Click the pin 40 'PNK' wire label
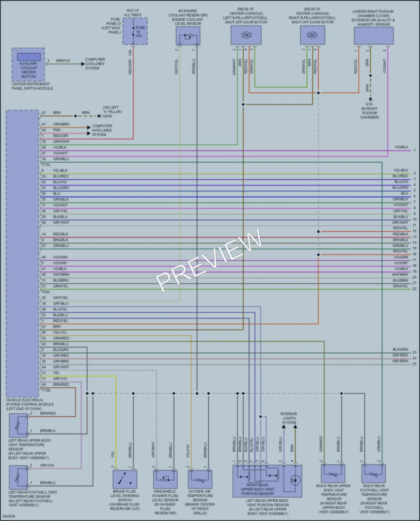The height and width of the screenshot is (521, 420). click(57, 130)
